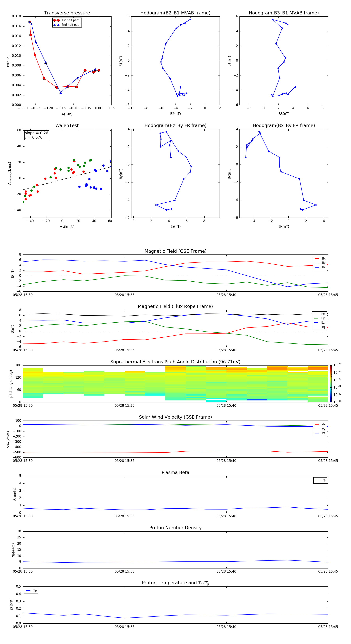The width and height of the screenshot is (351, 644).
Task: Select the "V_A(km/s)" x-axis label
Action: [x=67, y=227]
